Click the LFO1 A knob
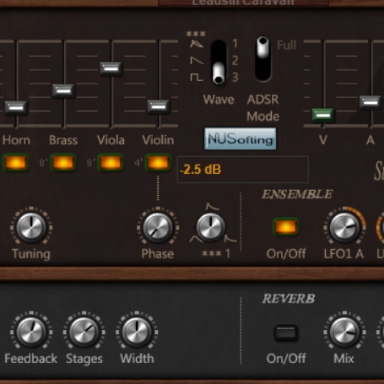 [x=344, y=228]
